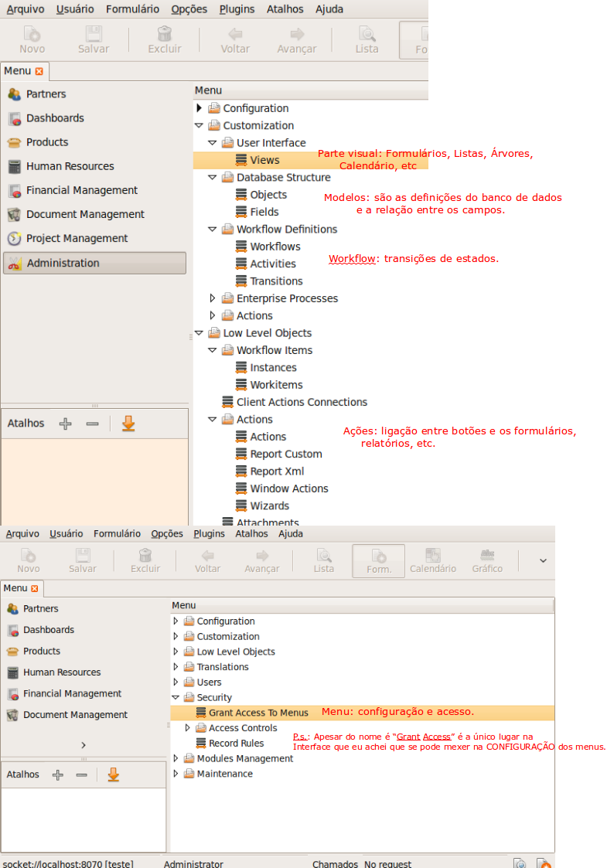Expand the Modules Management node

tap(176, 758)
